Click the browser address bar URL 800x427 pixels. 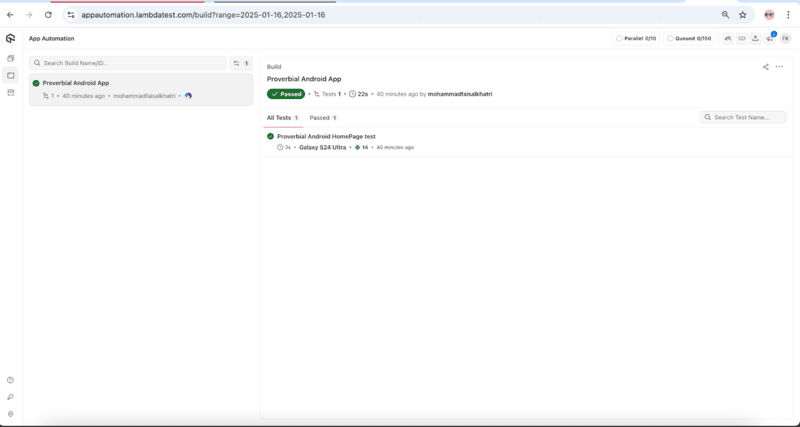coord(203,15)
